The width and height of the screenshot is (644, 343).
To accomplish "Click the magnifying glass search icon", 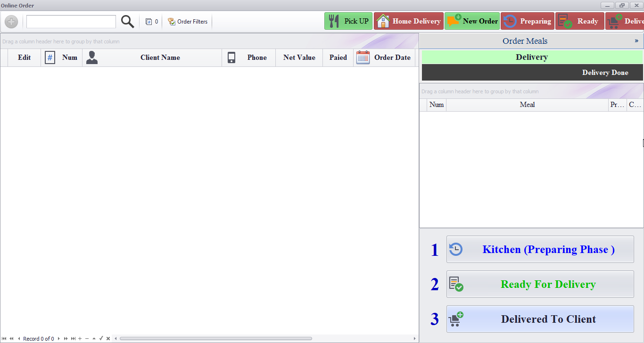I will tap(127, 22).
